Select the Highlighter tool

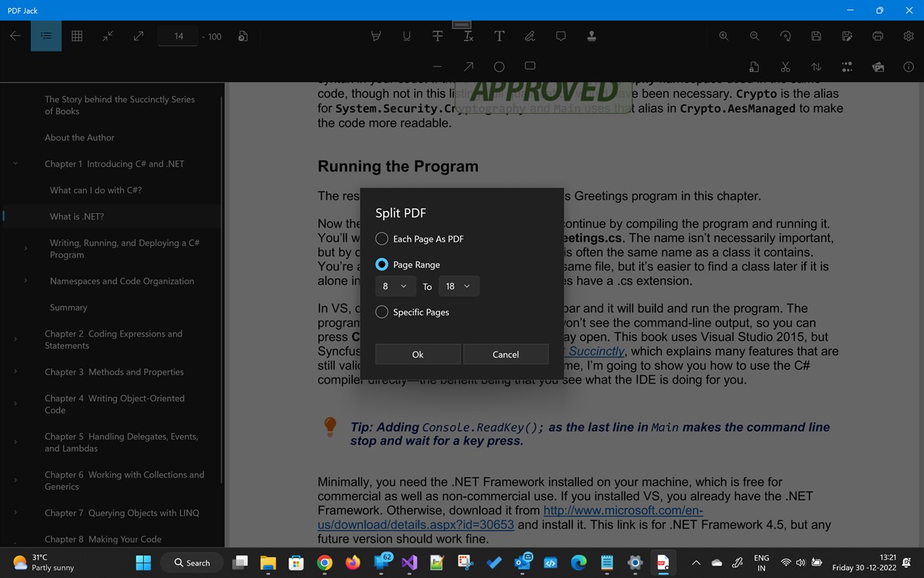click(x=376, y=35)
